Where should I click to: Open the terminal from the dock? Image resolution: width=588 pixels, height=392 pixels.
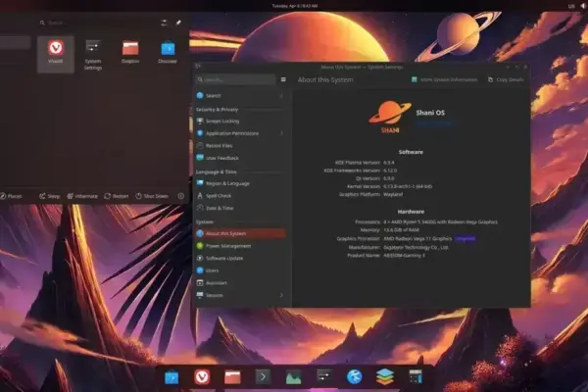click(x=263, y=377)
